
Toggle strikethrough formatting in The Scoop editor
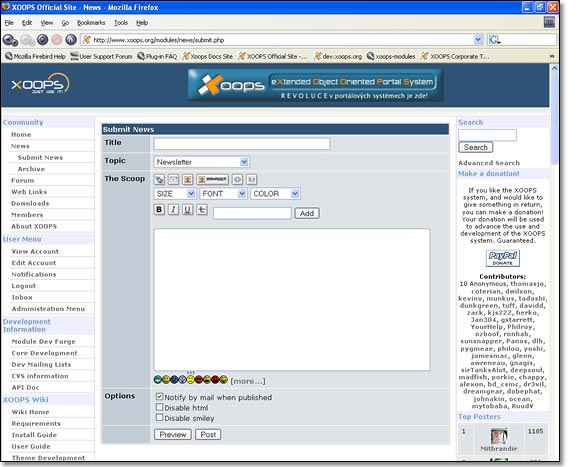tap(202, 210)
